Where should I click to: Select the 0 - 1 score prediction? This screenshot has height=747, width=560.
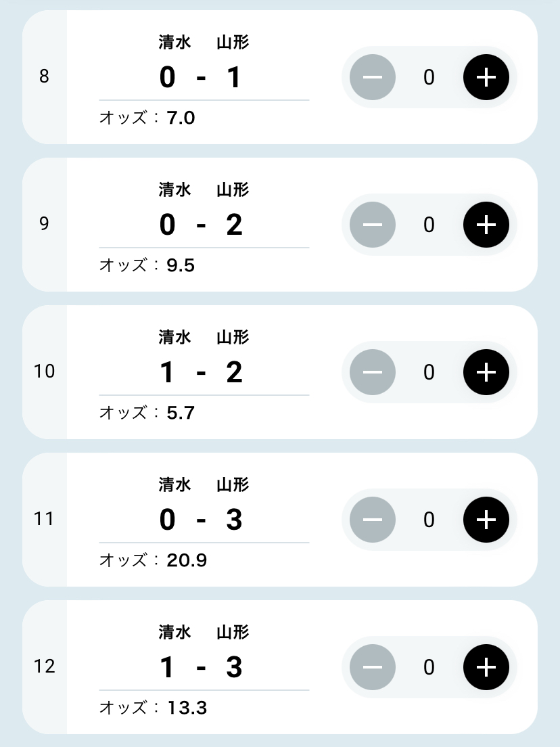pyautogui.click(x=201, y=78)
